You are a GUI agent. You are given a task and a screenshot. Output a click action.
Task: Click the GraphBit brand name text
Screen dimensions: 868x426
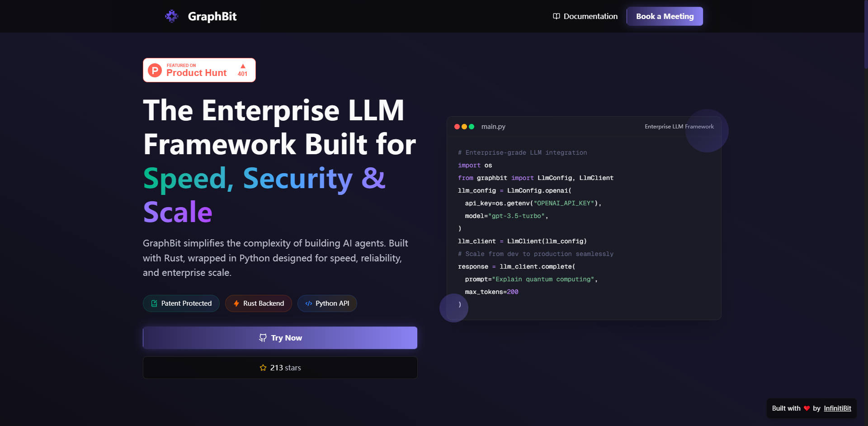(x=212, y=16)
